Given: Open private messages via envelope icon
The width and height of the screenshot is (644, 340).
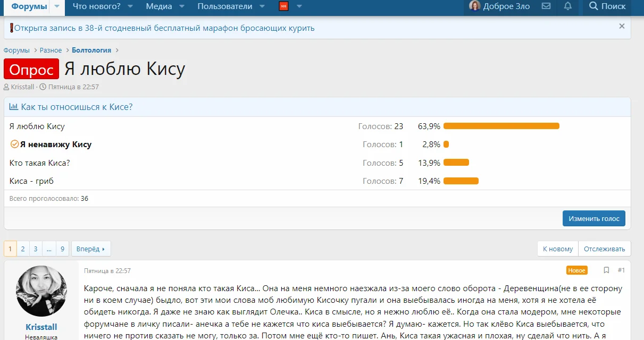Looking at the screenshot, I should point(546,7).
